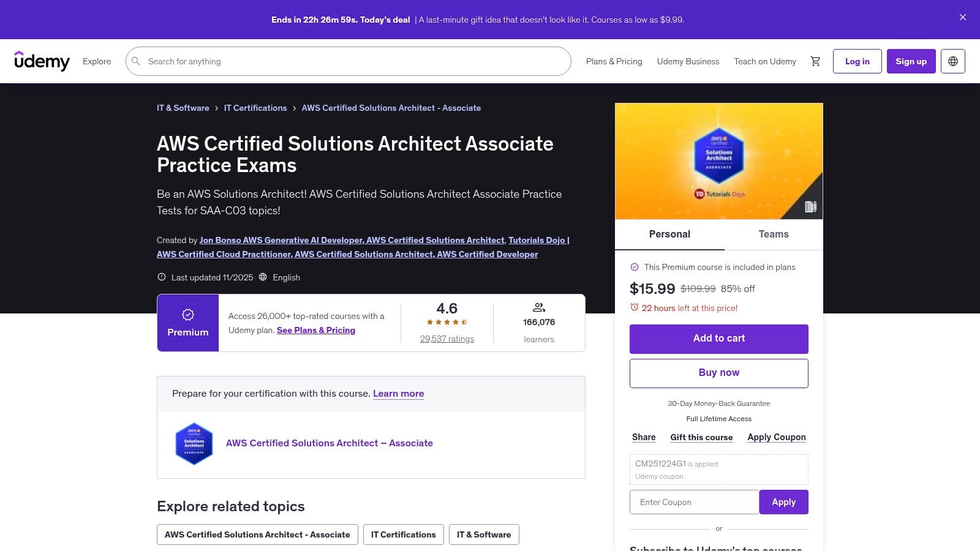Image resolution: width=980 pixels, height=551 pixels.
Task: Open the Explore dropdown
Action: (96, 61)
